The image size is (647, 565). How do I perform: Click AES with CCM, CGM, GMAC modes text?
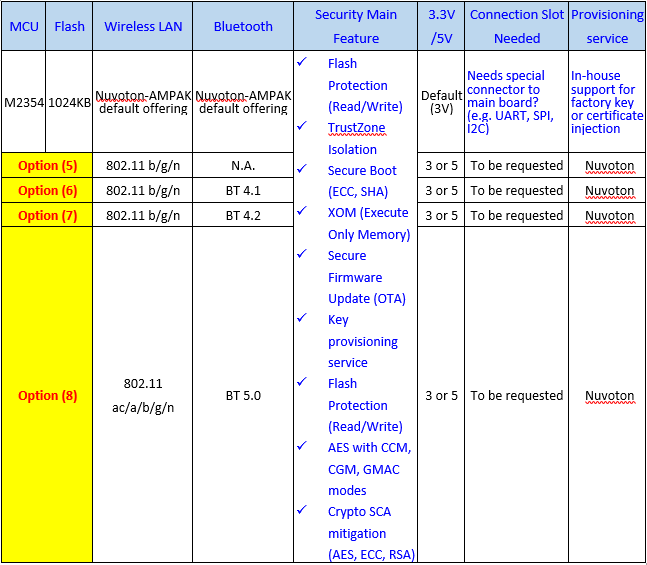(x=369, y=469)
